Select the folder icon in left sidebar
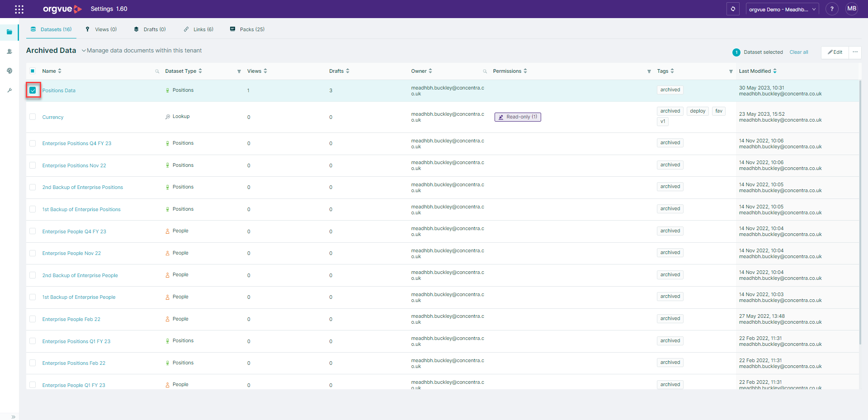868x420 pixels. pyautogui.click(x=9, y=32)
